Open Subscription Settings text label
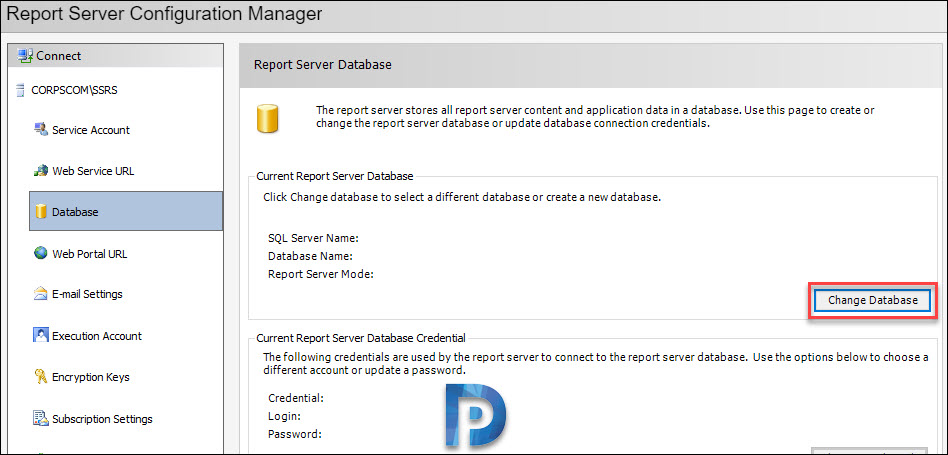 pyautogui.click(x=102, y=419)
